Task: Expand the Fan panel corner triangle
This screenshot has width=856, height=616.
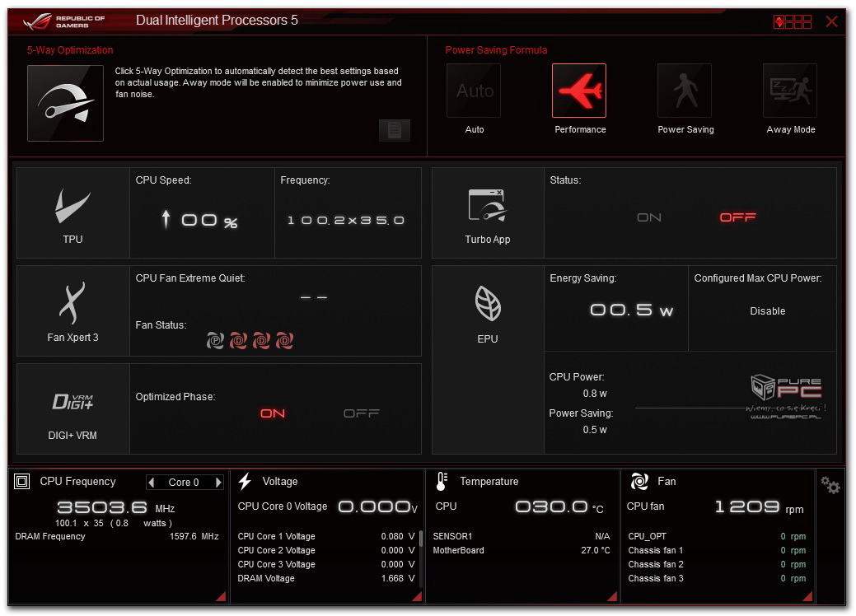Action: coord(807,596)
